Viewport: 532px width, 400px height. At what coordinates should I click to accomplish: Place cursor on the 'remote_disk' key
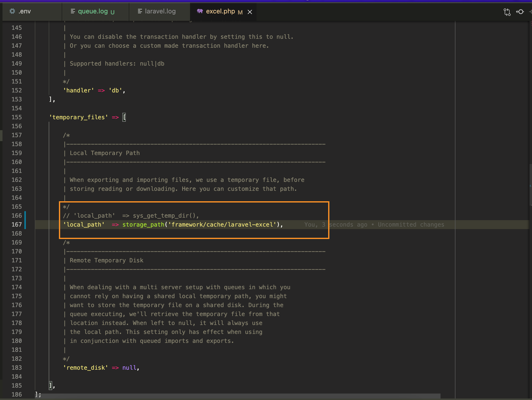click(x=86, y=368)
